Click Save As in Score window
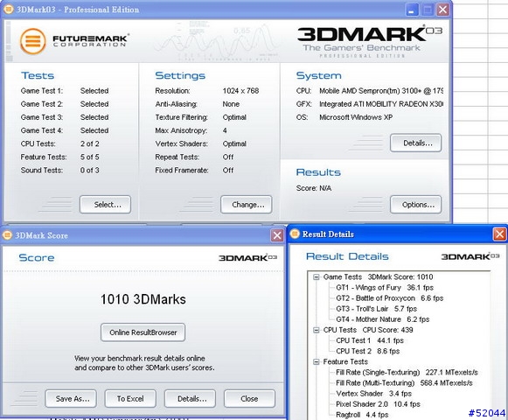 [71, 399]
